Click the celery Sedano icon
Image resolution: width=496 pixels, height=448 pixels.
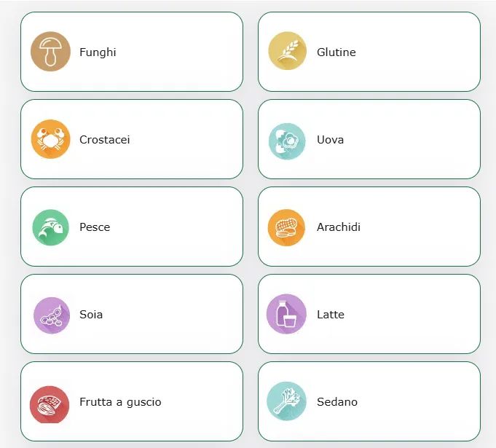(x=287, y=402)
